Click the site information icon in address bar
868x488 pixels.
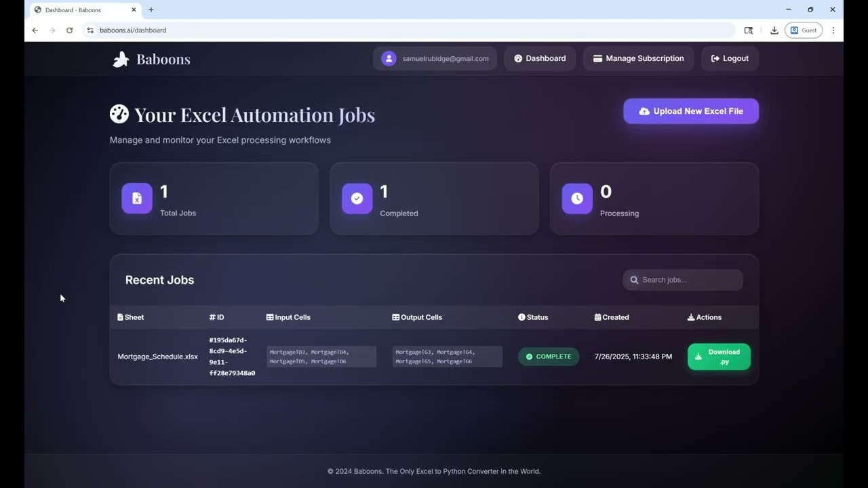[90, 30]
